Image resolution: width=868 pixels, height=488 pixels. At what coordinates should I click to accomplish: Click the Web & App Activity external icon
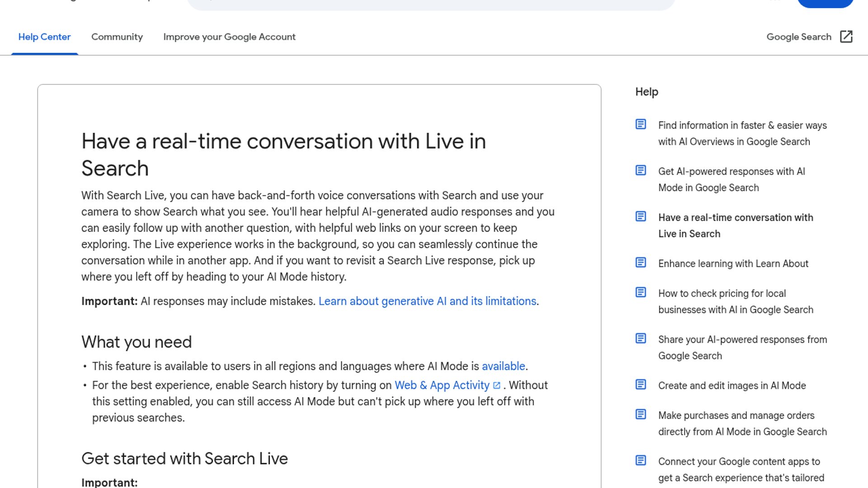[496, 385]
